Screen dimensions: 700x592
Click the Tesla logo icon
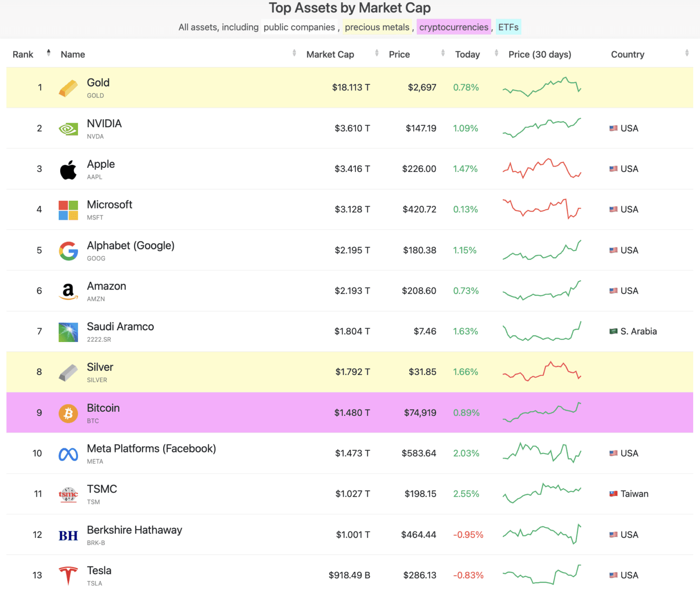[x=68, y=576]
